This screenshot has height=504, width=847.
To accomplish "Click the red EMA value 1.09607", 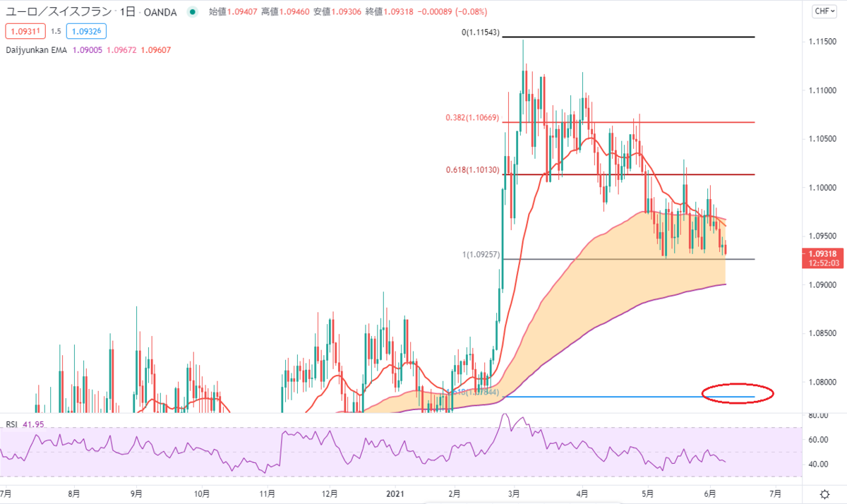I will pos(156,50).
